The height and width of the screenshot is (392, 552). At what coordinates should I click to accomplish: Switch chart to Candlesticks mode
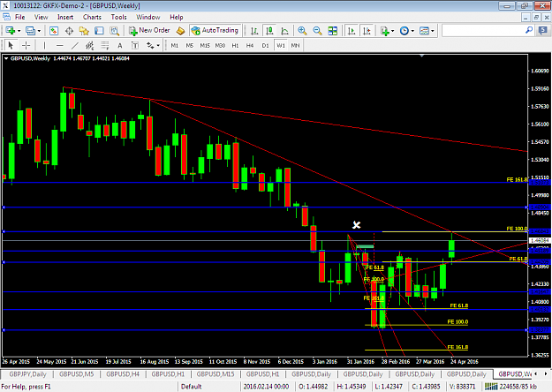pos(269,31)
